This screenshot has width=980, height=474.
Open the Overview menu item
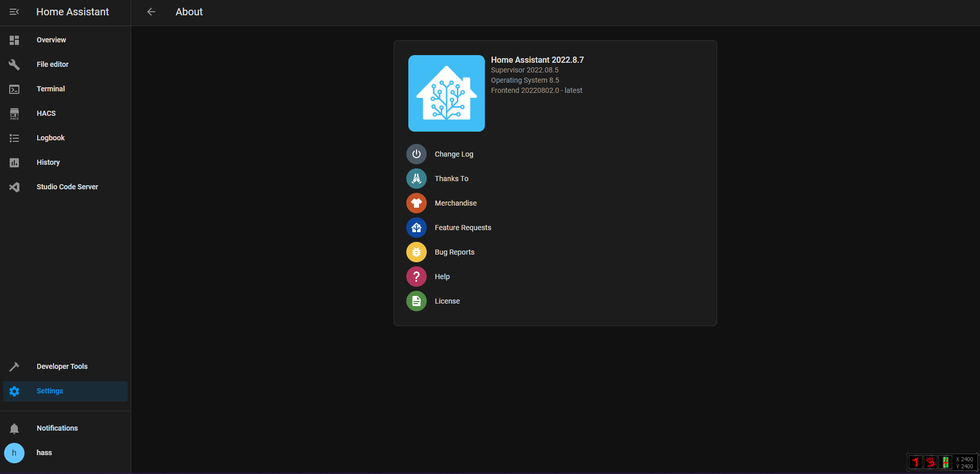51,40
